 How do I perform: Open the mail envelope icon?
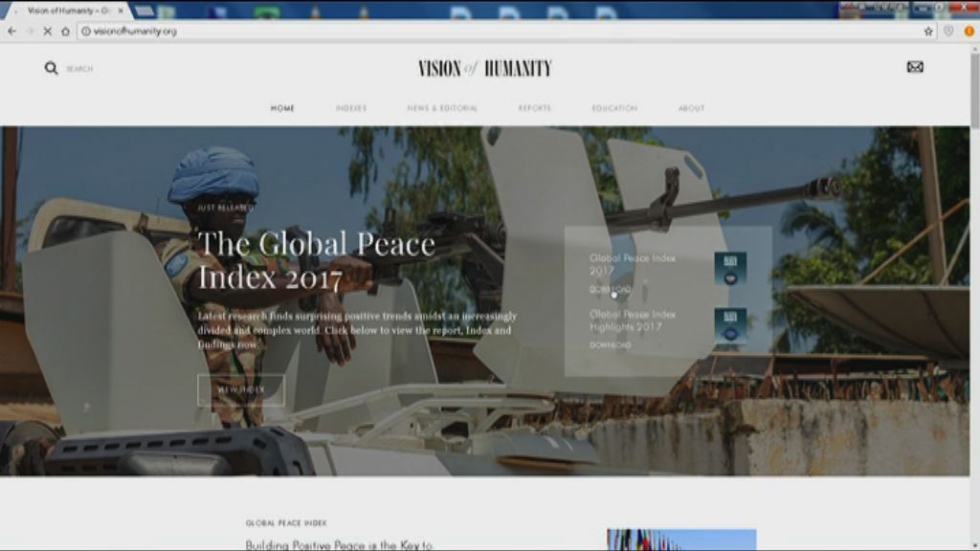(x=915, y=67)
